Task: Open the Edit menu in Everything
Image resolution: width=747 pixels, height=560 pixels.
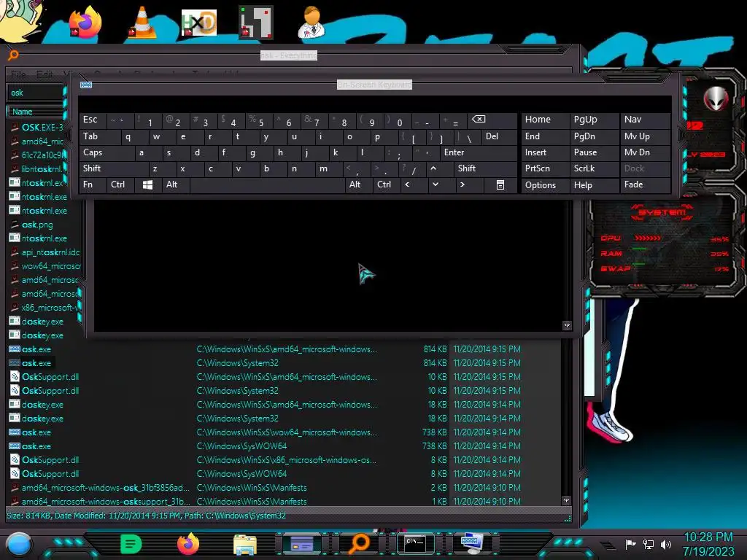Action: 44,74
